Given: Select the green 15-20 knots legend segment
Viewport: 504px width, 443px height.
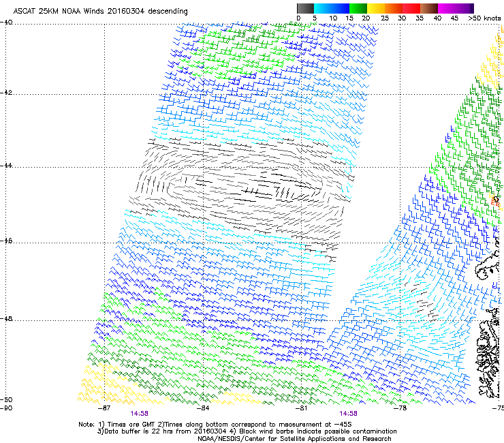Looking at the screenshot, I should point(358,8).
